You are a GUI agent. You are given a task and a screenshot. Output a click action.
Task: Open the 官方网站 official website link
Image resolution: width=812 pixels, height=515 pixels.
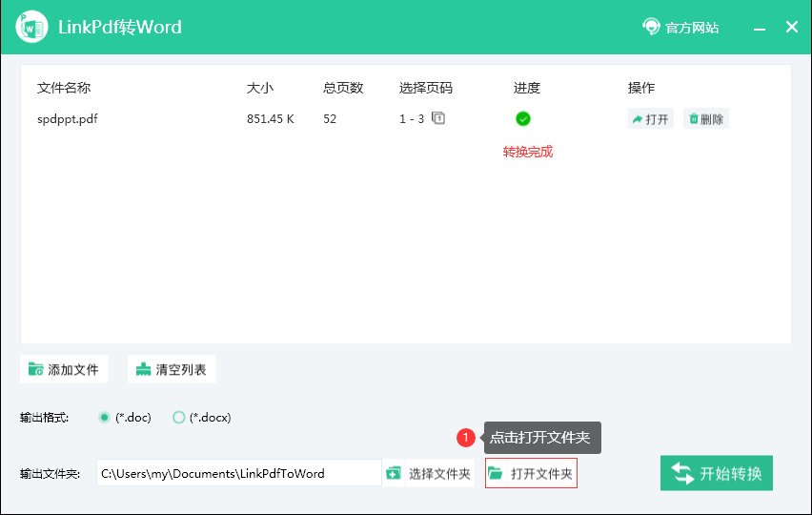(692, 28)
